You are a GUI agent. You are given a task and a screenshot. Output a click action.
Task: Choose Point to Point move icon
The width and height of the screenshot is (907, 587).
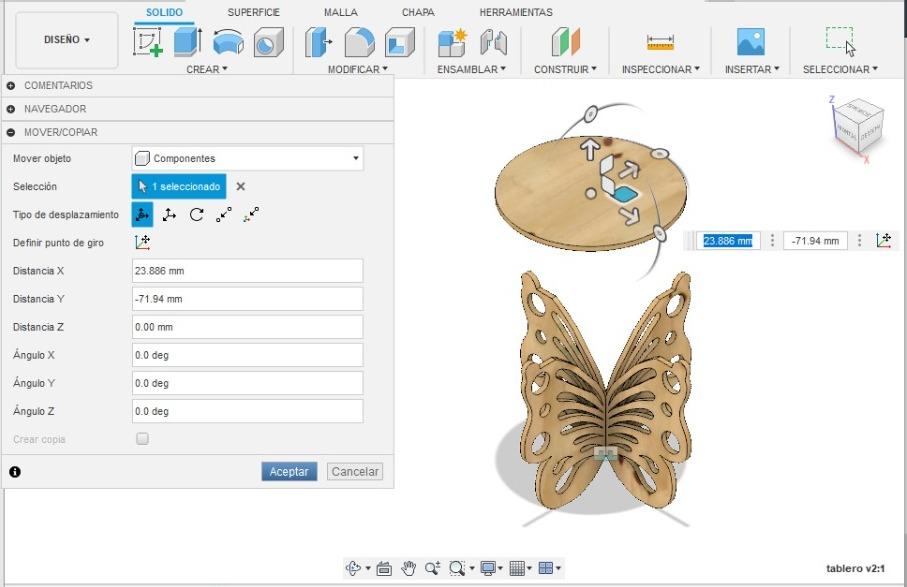pyautogui.click(x=224, y=215)
